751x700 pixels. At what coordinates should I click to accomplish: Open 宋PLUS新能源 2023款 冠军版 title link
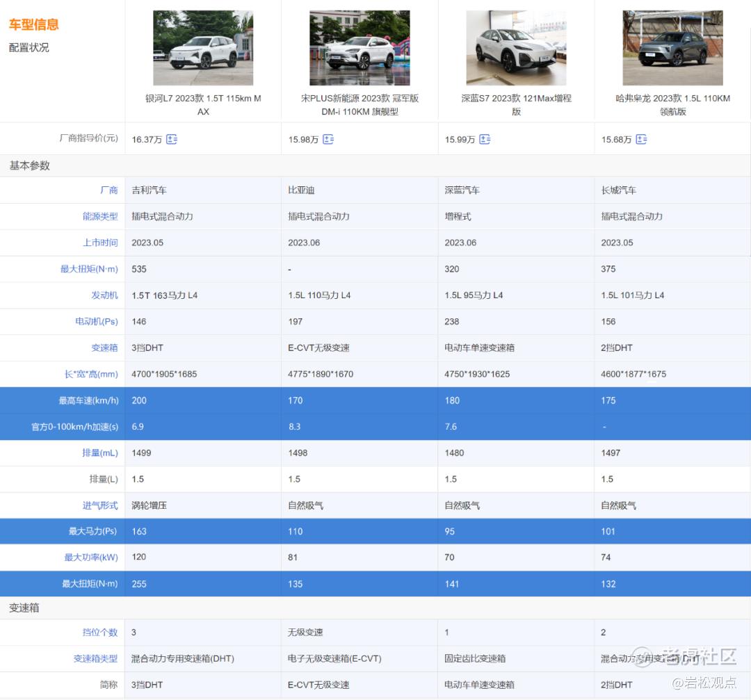(360, 105)
